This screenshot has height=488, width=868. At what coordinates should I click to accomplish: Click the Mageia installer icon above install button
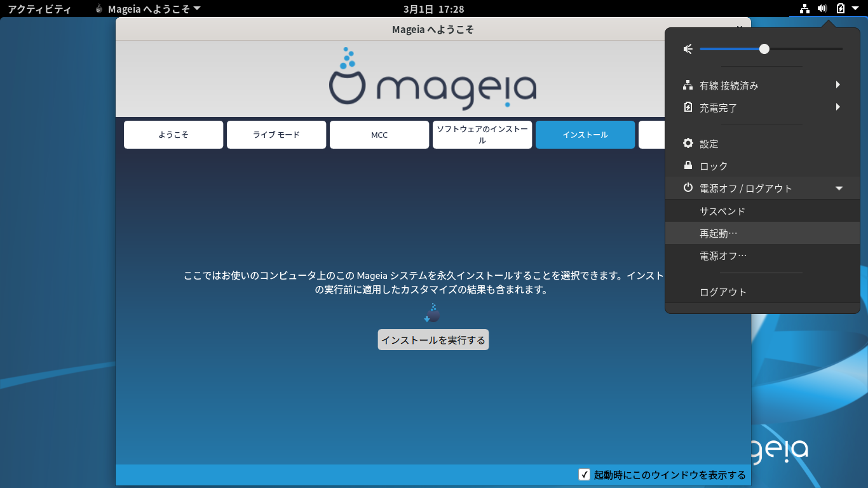[x=432, y=313]
